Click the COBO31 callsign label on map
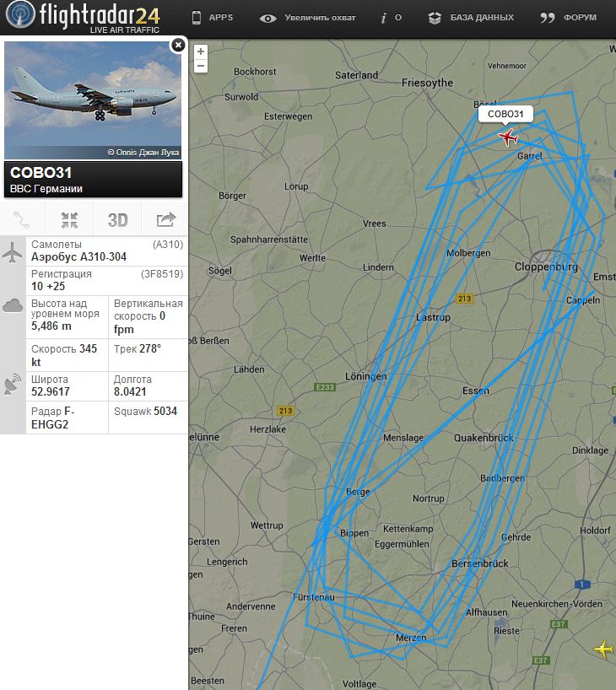 pyautogui.click(x=505, y=114)
